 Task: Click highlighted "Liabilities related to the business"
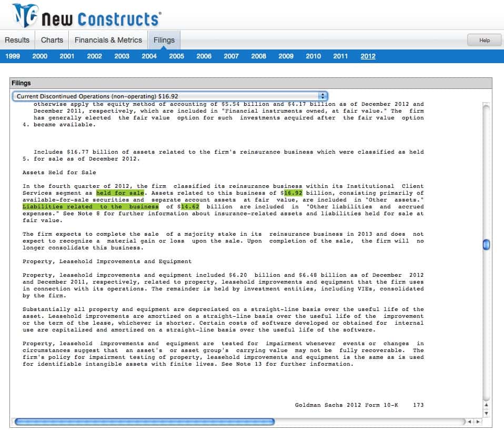[90, 207]
